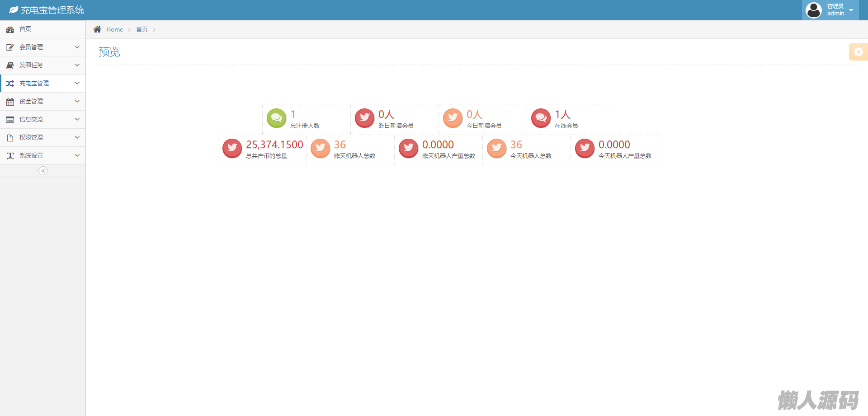The image size is (868, 416).
Task: Click the 25,374.1500 total coin value
Action: point(274,145)
